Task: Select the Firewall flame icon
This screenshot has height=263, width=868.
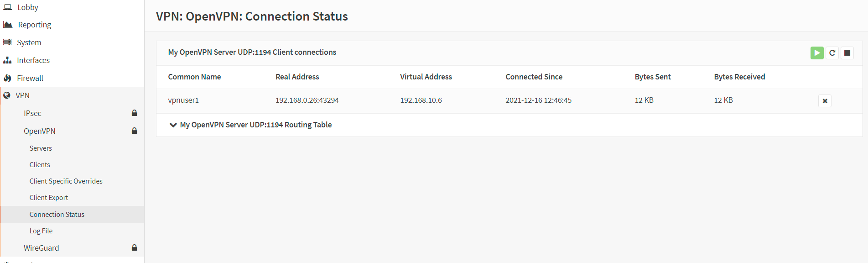Action: coord(7,78)
